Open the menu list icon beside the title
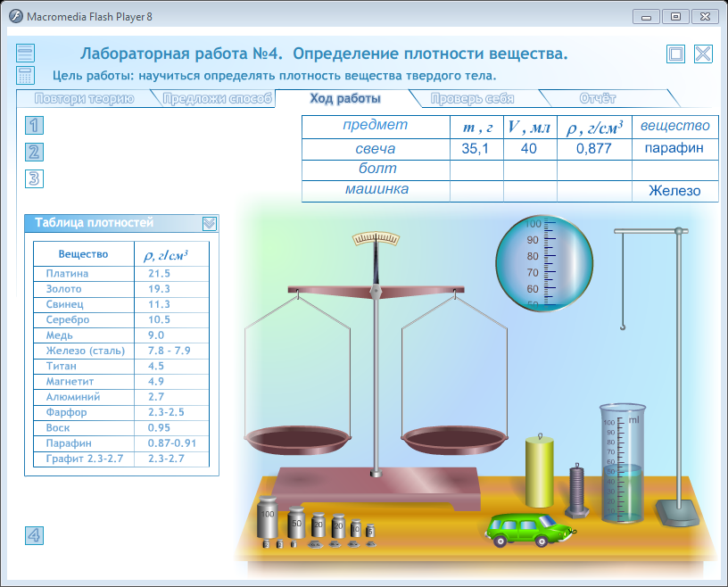This screenshot has height=587, width=728. pyautogui.click(x=25, y=53)
